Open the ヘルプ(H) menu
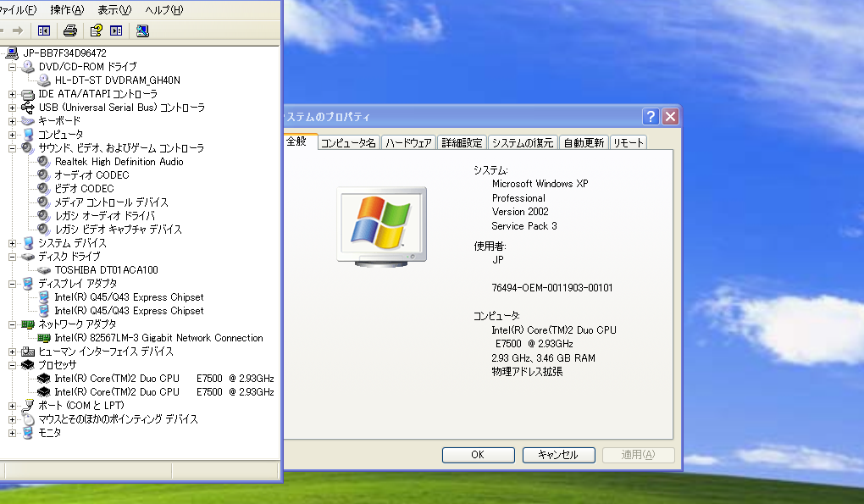Screen dimensions: 864x504 click(164, 10)
